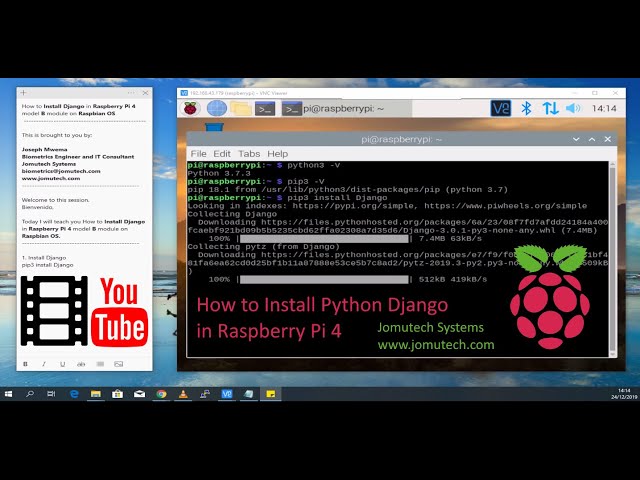Open the network up-down arrows icon
The height and width of the screenshot is (480, 640).
click(x=550, y=109)
